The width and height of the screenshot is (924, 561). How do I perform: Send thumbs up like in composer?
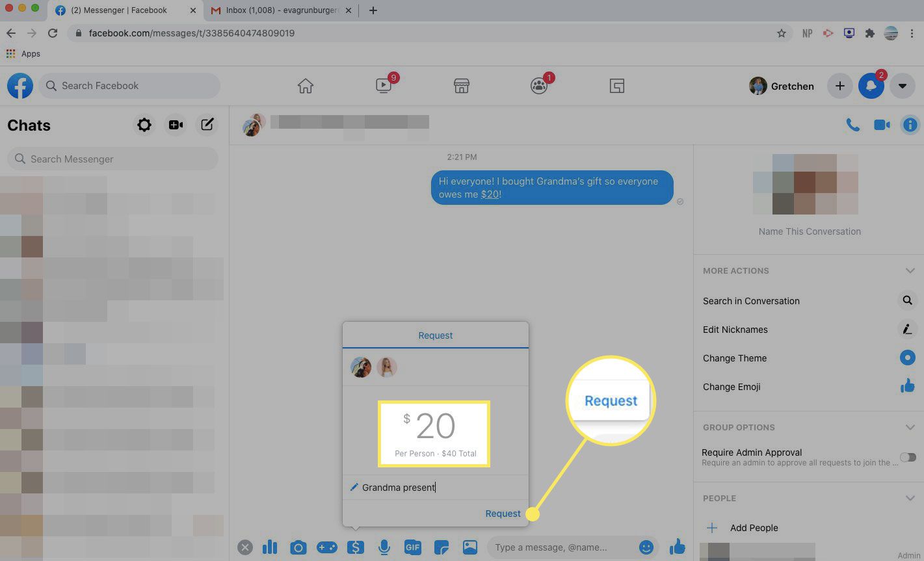pos(678,547)
